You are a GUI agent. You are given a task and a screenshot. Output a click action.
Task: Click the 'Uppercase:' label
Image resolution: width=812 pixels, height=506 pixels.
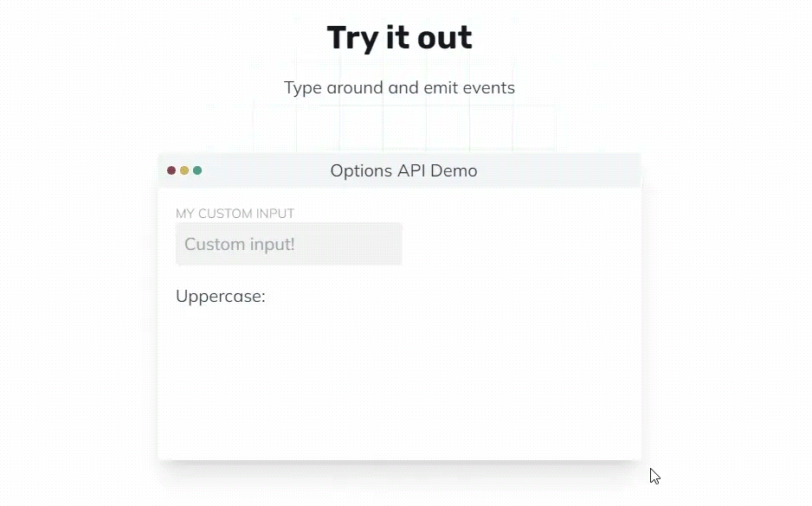(x=221, y=296)
